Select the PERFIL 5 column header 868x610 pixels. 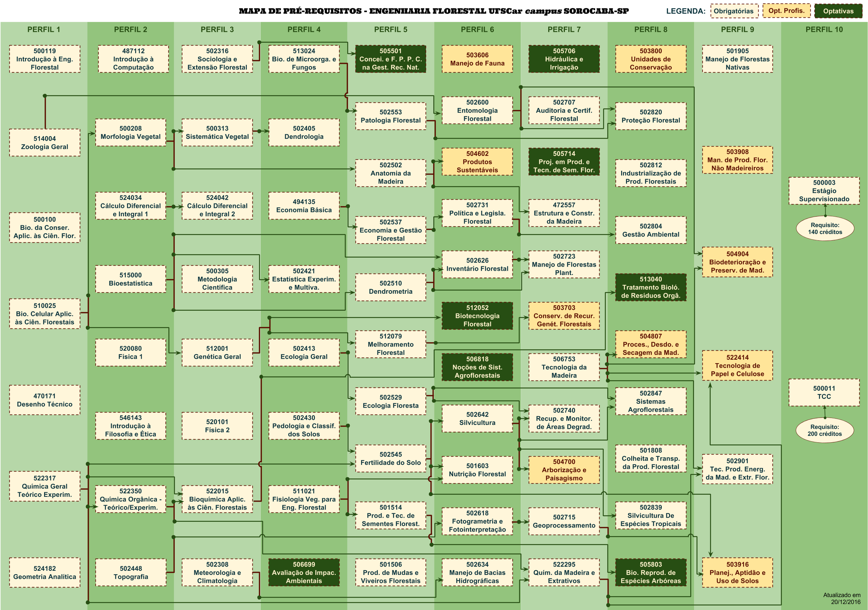click(x=391, y=30)
